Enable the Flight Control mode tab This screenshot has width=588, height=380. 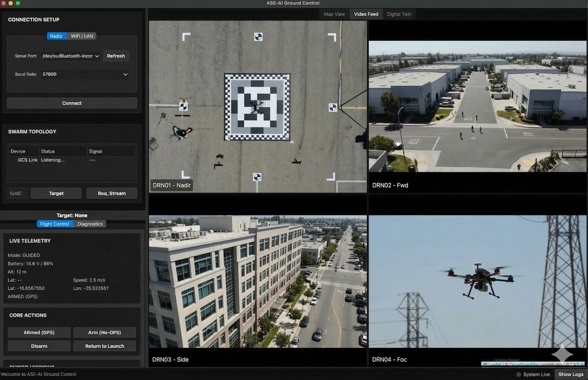click(x=55, y=224)
